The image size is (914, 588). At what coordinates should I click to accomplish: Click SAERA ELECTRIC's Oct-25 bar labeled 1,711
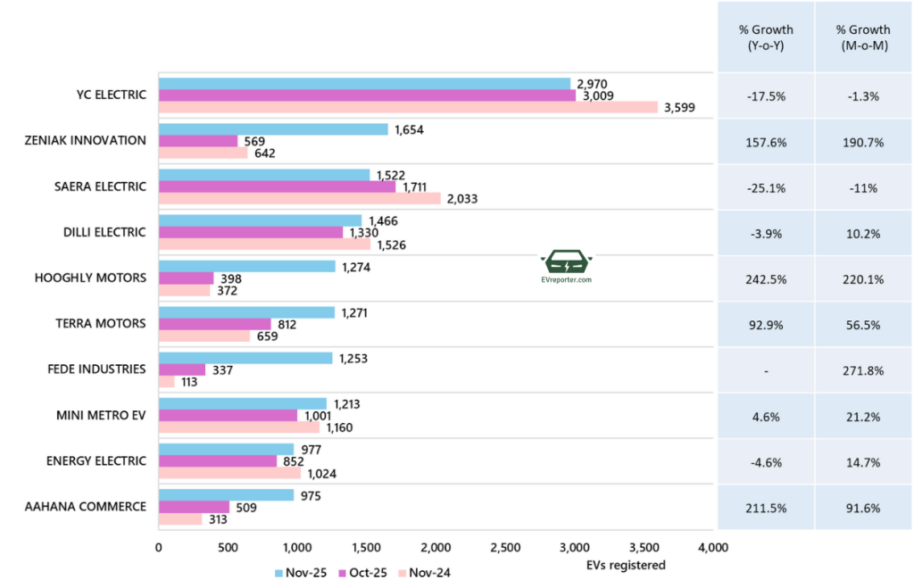pyautogui.click(x=276, y=187)
